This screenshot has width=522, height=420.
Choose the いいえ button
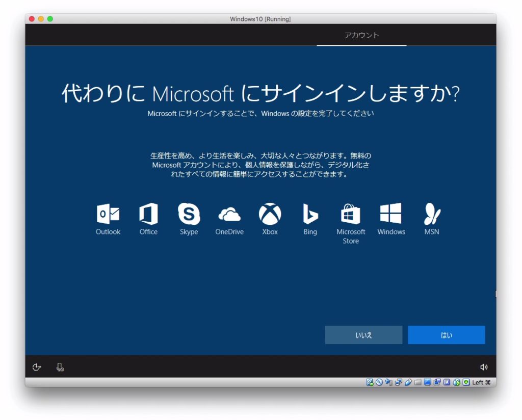click(x=363, y=335)
